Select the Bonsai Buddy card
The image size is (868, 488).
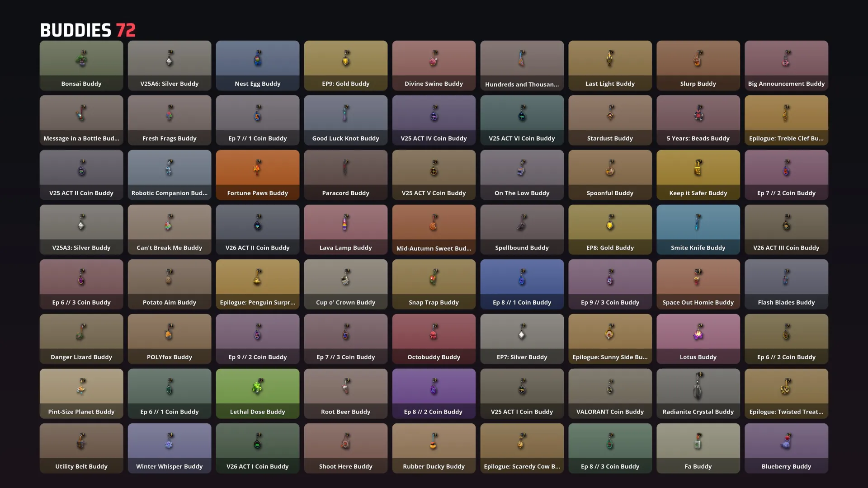click(81, 66)
